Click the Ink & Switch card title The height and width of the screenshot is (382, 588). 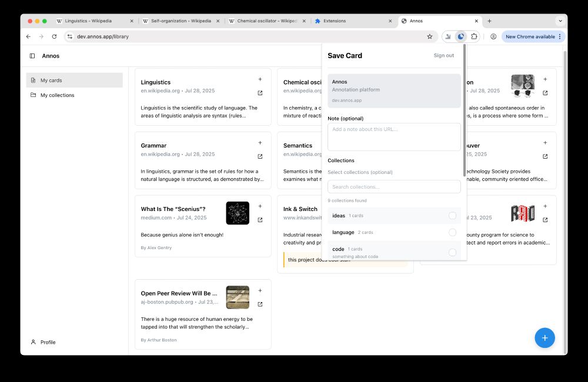coord(300,209)
